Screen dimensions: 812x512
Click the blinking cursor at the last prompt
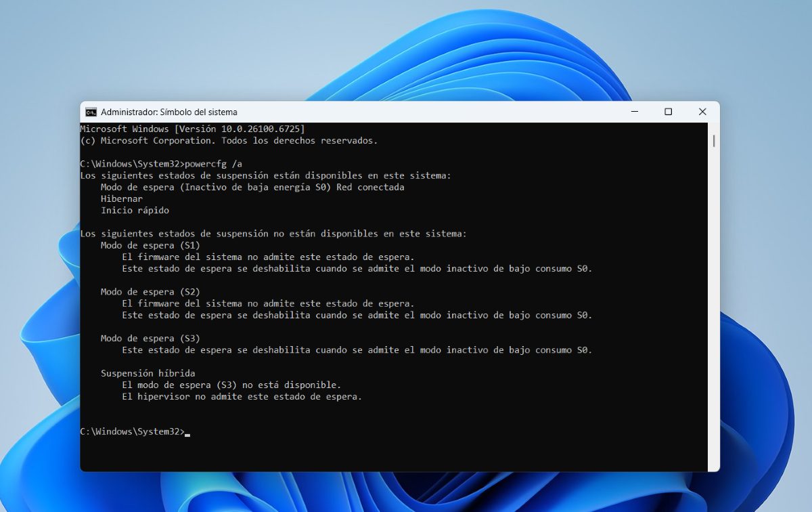(187, 432)
